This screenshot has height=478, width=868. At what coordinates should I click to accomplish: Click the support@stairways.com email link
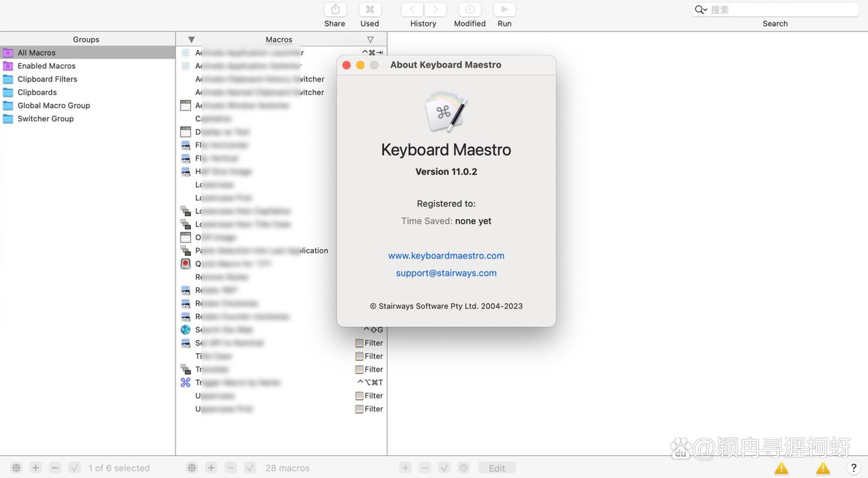tap(446, 273)
